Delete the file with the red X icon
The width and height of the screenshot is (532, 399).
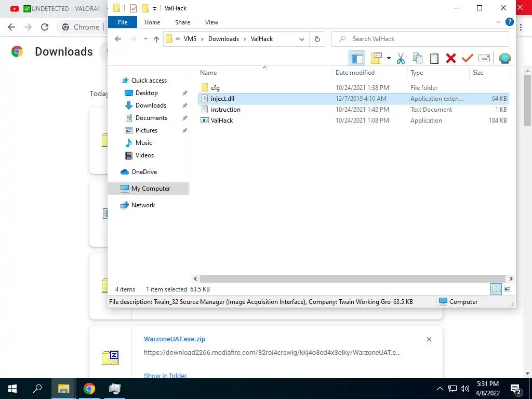(x=451, y=58)
